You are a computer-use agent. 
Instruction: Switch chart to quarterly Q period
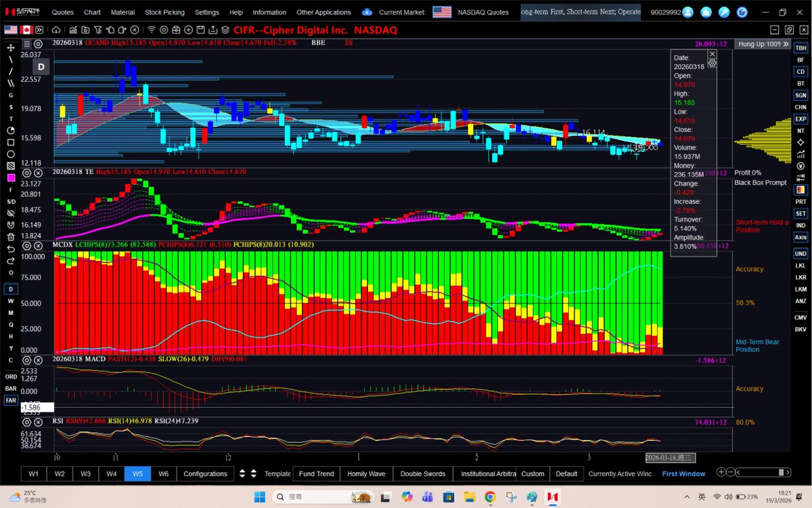(11, 324)
